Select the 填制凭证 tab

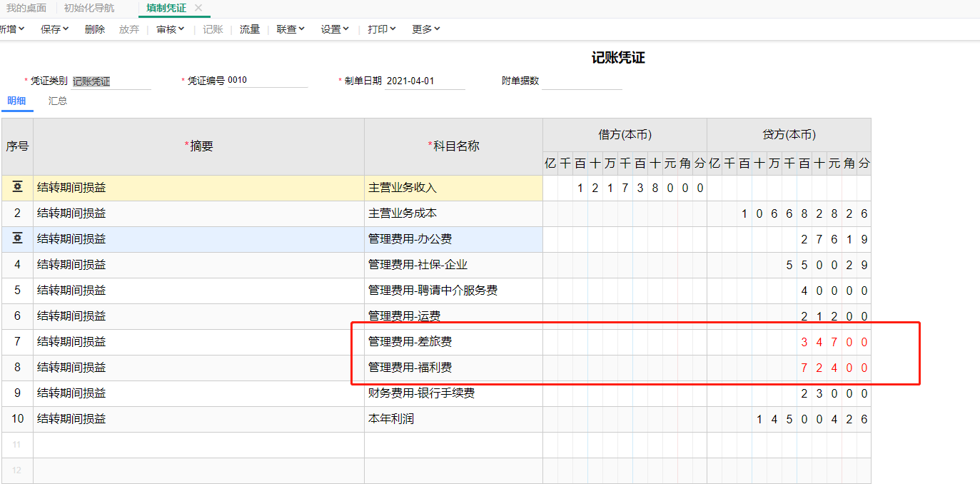166,8
